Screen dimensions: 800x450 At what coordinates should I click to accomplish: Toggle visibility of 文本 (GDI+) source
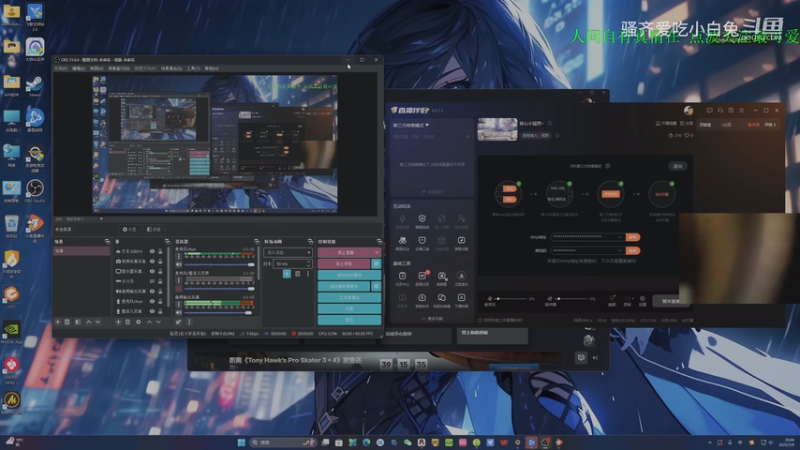click(152, 251)
